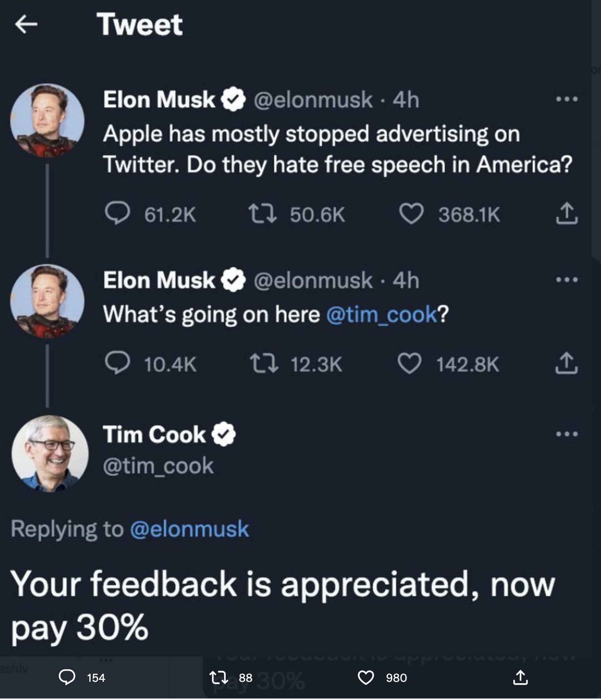Retweet Tim Cook's reply with 88 retweets
601x700 pixels.
(x=219, y=677)
